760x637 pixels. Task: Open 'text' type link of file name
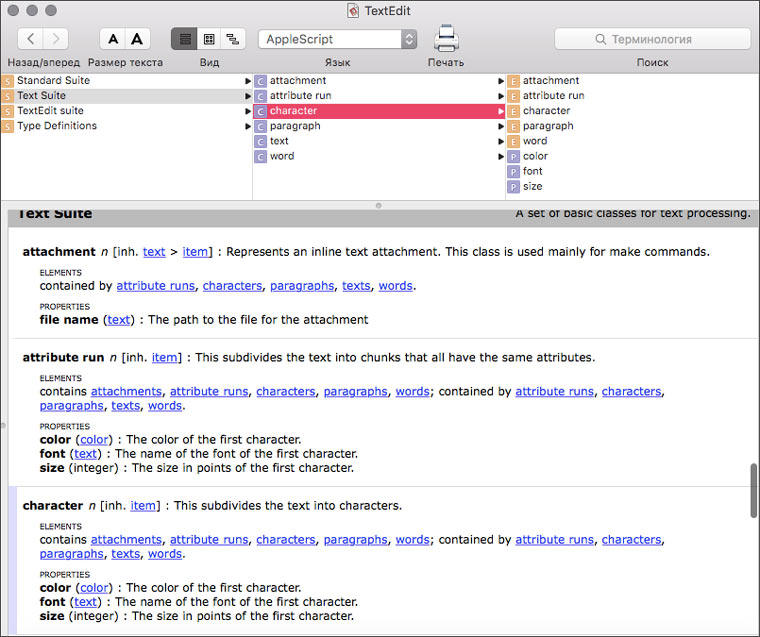(x=119, y=320)
